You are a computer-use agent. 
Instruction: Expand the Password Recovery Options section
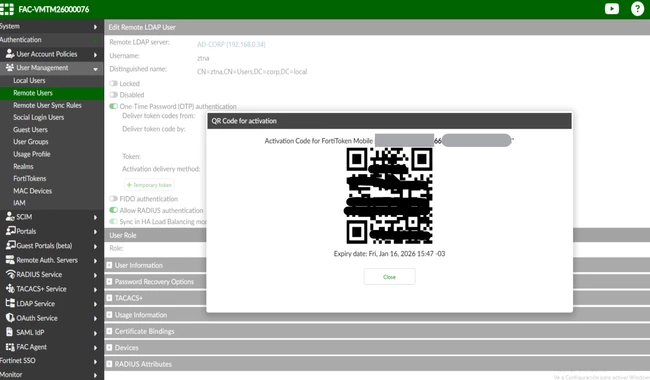coord(109,281)
